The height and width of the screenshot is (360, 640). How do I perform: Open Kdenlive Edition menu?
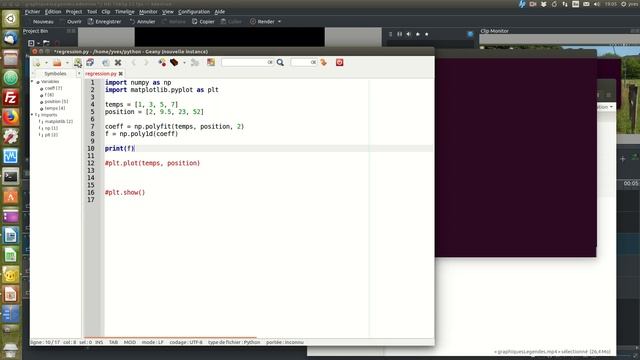click(53, 12)
